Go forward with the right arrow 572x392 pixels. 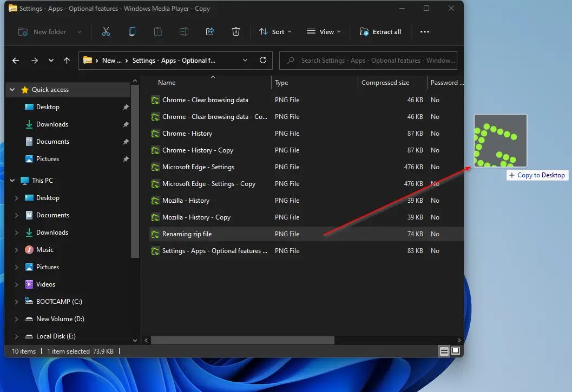pos(35,61)
